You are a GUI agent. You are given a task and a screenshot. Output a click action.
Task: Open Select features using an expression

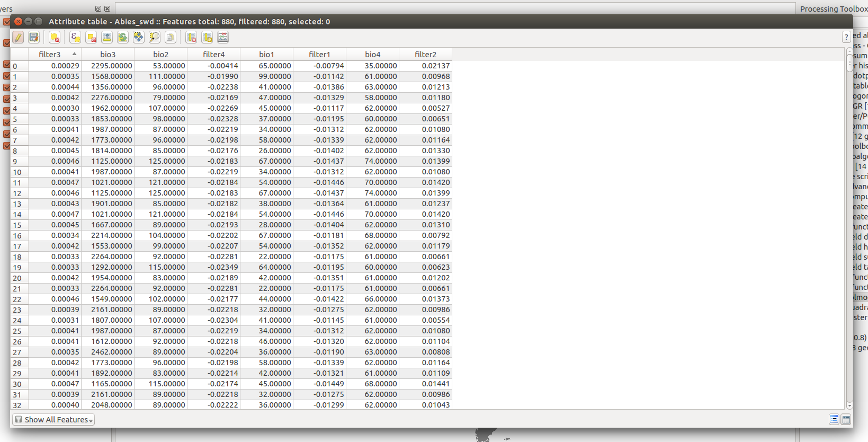click(75, 37)
